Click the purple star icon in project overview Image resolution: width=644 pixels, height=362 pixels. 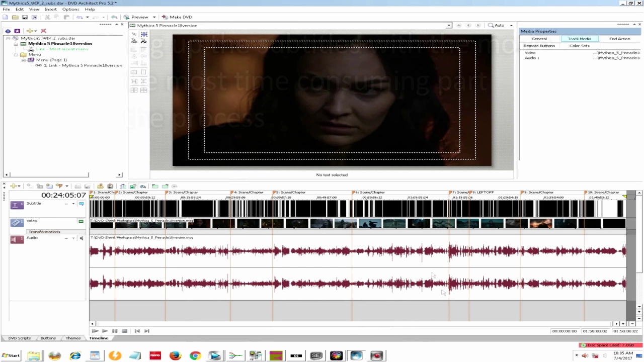[x=17, y=31]
